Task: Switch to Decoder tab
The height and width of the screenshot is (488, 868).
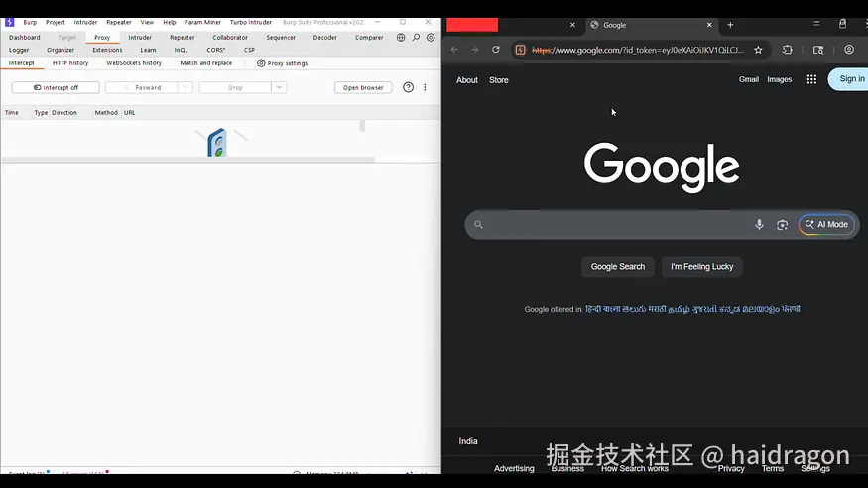Action: (x=325, y=37)
